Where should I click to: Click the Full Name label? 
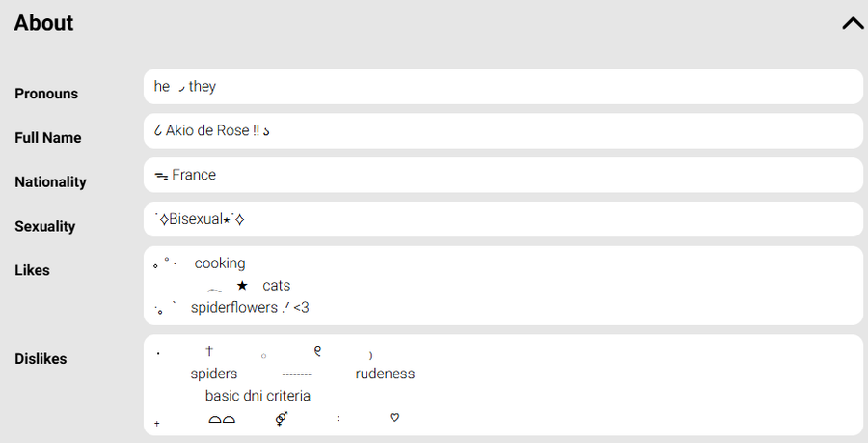(48, 138)
